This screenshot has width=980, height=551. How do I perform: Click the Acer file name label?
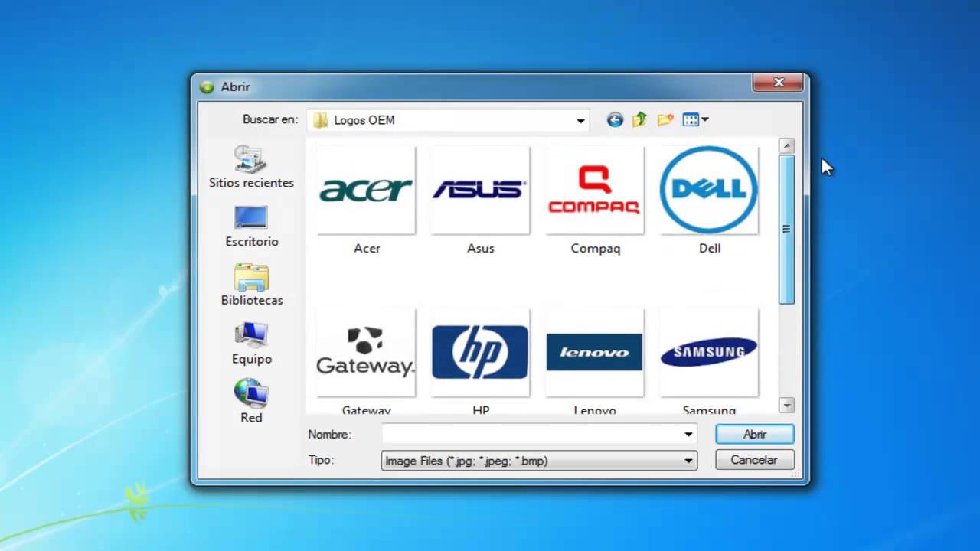[367, 249]
